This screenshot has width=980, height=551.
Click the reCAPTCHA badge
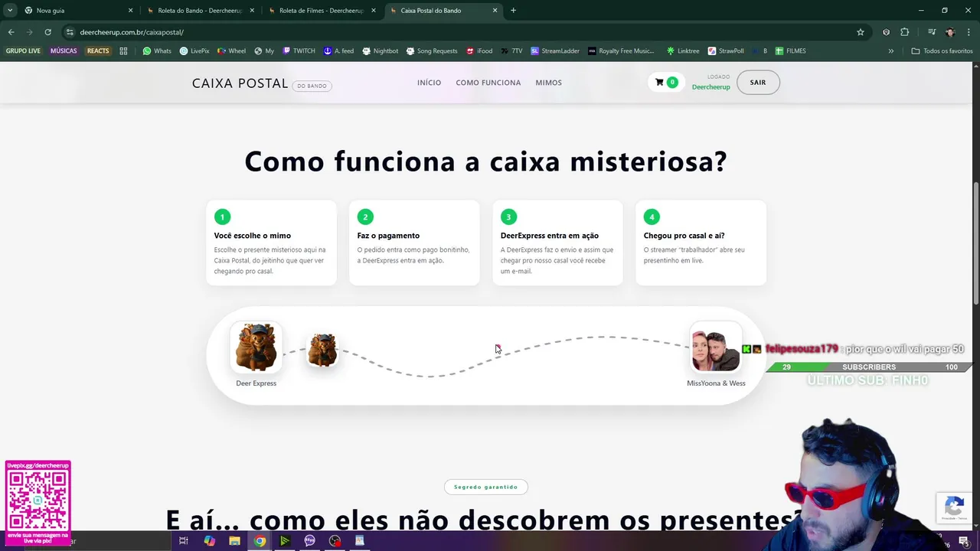point(955,508)
